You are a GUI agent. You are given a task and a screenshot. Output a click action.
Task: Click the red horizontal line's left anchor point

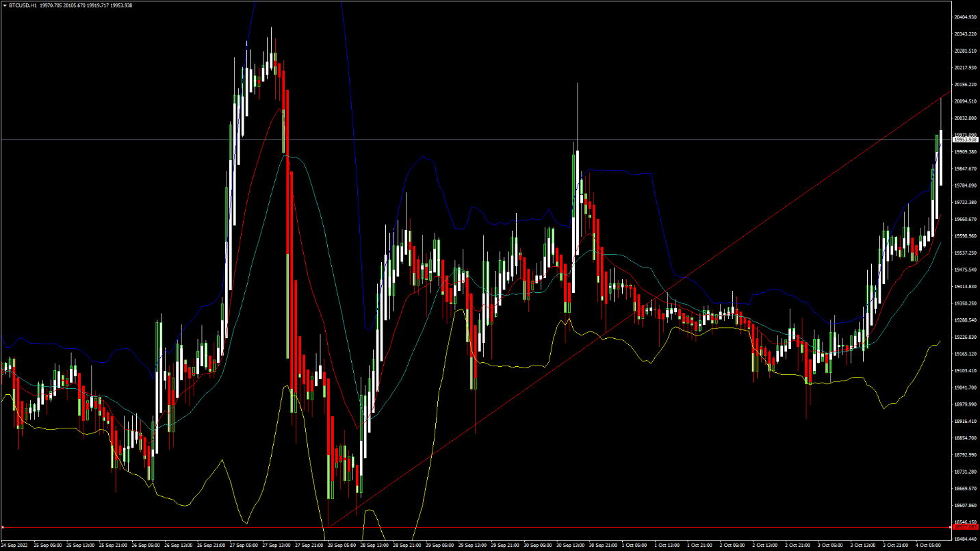[2, 527]
